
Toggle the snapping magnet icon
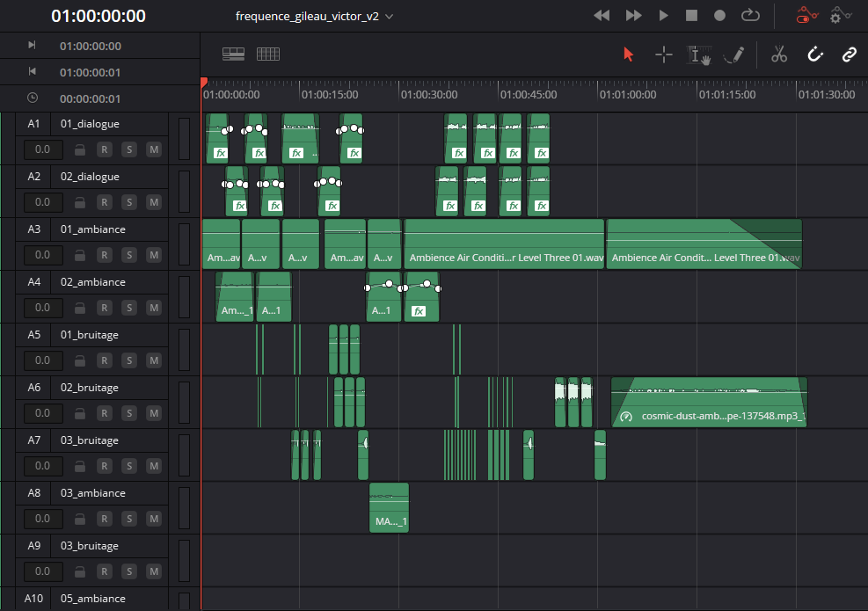[x=815, y=55]
